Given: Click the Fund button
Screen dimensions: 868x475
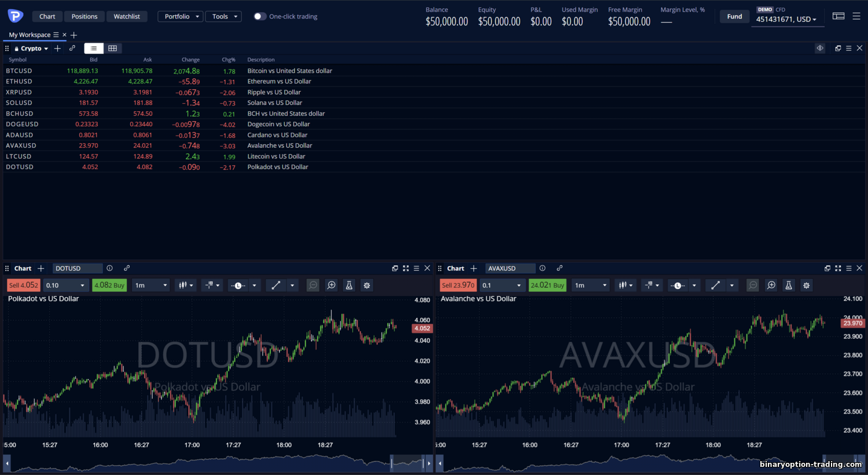Looking at the screenshot, I should click(x=734, y=16).
